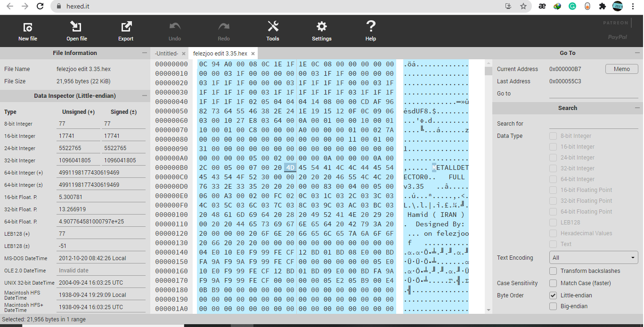
Task: Collapse the Data Inspector panel
Action: (145, 96)
